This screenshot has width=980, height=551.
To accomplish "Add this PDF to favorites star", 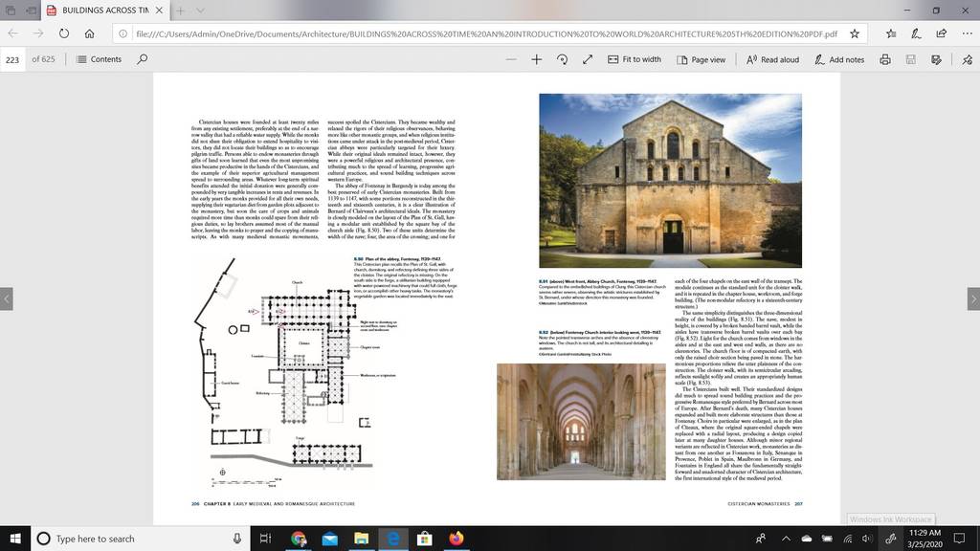I will pyautogui.click(x=855, y=33).
